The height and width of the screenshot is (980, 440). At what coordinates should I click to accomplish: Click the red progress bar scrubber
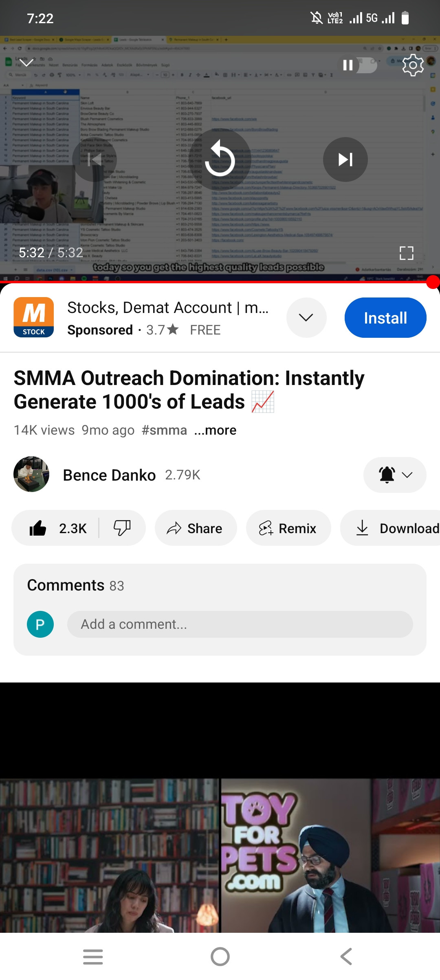pyautogui.click(x=433, y=282)
